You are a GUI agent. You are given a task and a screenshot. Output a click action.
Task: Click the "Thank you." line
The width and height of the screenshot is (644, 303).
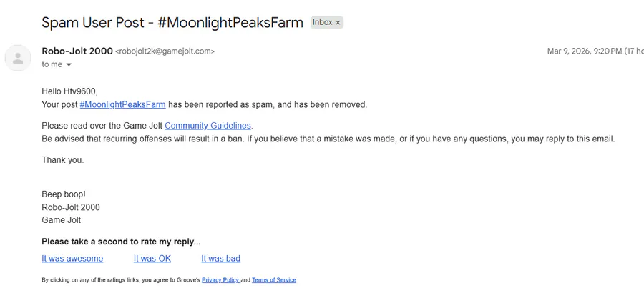click(x=62, y=160)
